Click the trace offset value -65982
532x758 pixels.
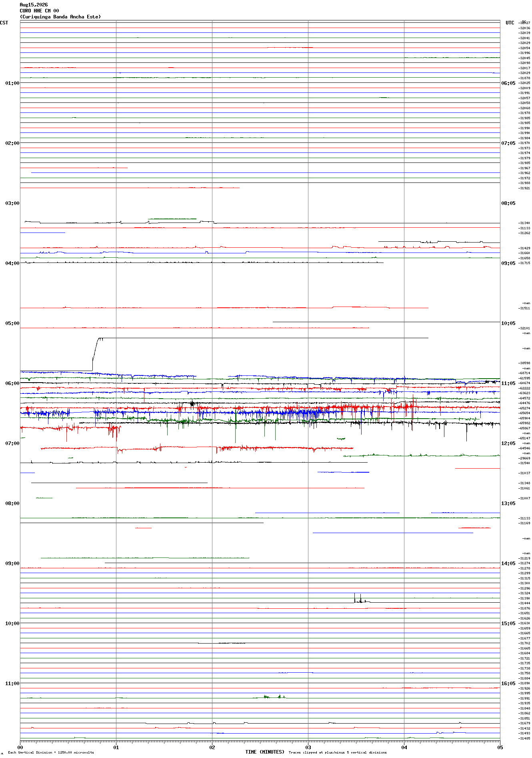[524, 423]
